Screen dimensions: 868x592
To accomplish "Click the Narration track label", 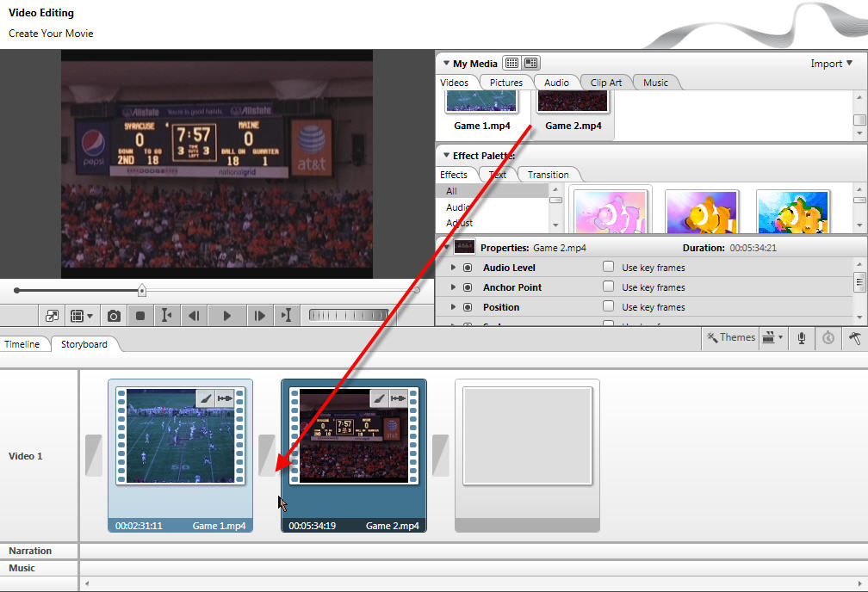I will pos(30,551).
